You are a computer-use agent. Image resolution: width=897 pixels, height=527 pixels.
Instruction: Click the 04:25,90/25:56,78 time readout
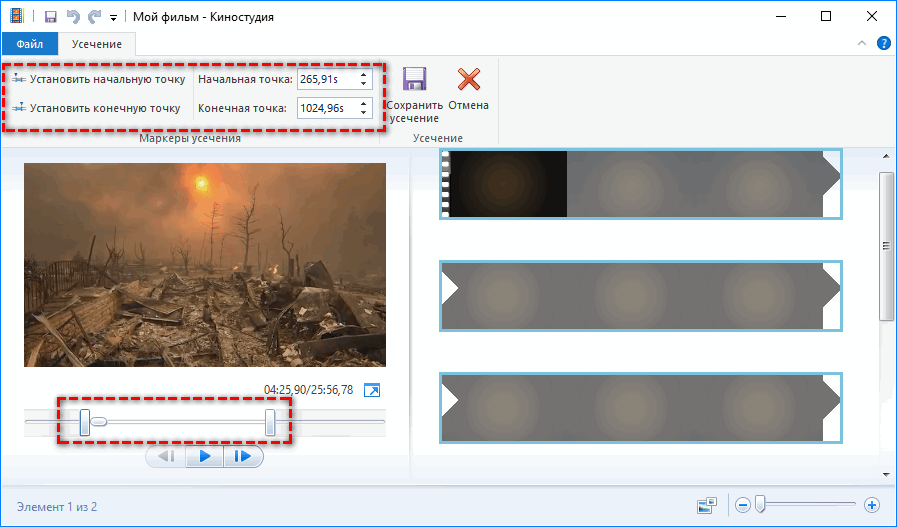pos(308,390)
